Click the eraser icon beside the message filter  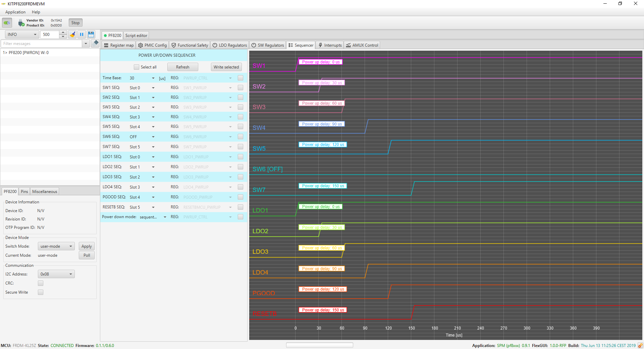point(96,43)
